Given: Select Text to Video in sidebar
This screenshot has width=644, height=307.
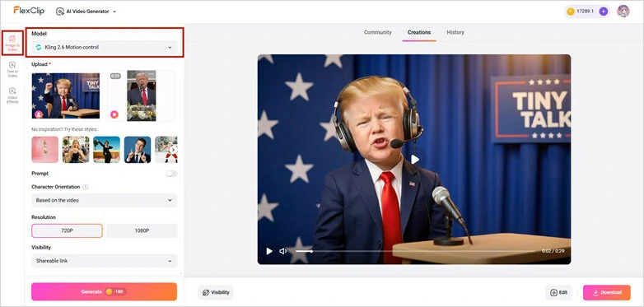Looking at the screenshot, I should (x=12, y=69).
